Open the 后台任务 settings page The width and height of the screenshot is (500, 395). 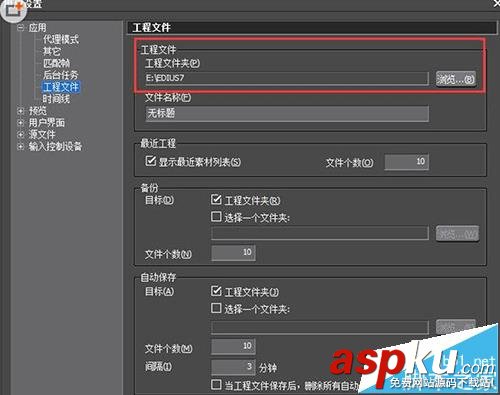coord(61,75)
